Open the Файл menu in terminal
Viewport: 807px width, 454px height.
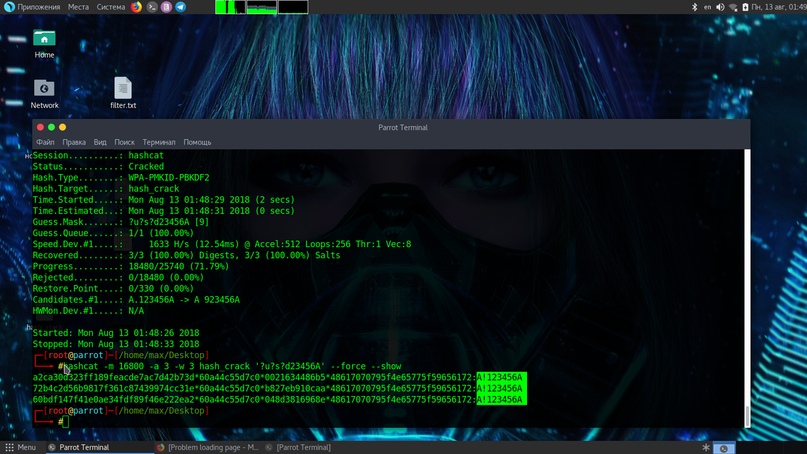44,142
